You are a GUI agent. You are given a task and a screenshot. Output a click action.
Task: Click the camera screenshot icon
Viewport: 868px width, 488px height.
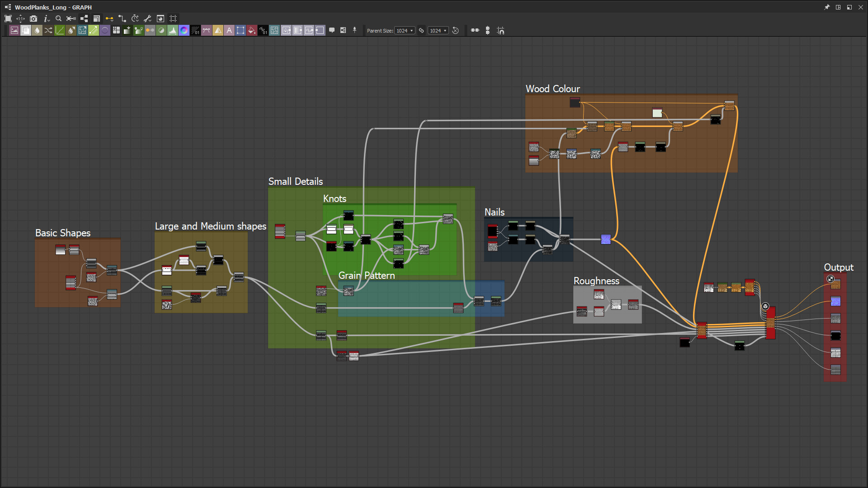click(x=33, y=19)
